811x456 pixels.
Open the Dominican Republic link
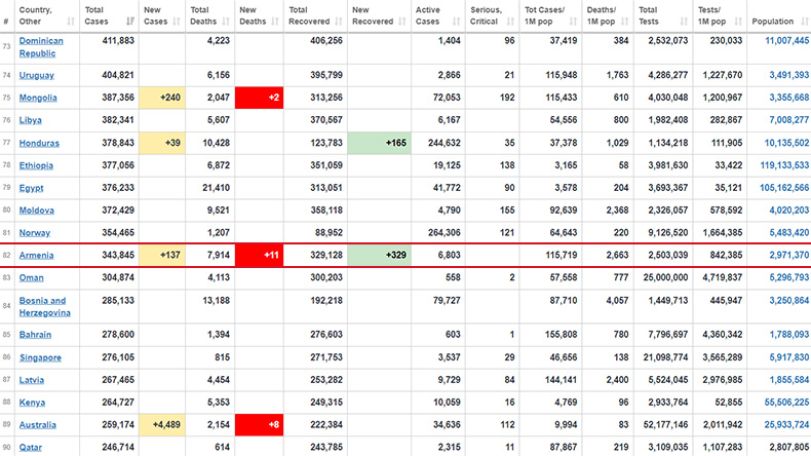click(x=41, y=47)
